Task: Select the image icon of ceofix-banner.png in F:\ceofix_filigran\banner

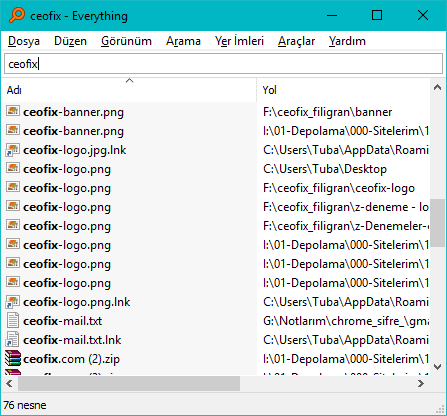Action: (13, 111)
